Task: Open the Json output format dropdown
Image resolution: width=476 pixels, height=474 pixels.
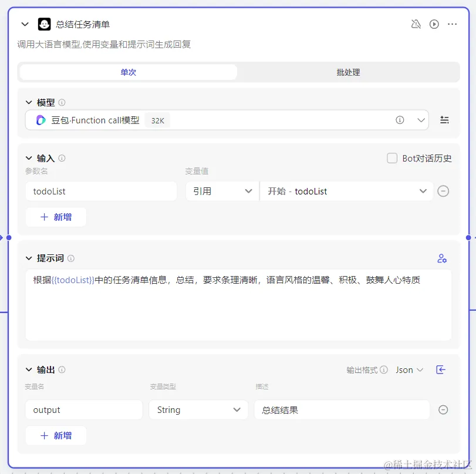Action: pyautogui.click(x=409, y=370)
